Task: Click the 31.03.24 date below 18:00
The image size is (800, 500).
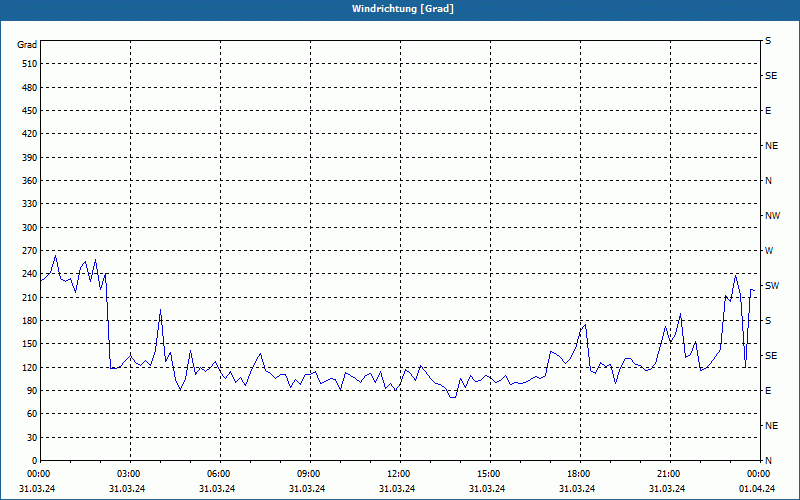Action: (x=577, y=489)
